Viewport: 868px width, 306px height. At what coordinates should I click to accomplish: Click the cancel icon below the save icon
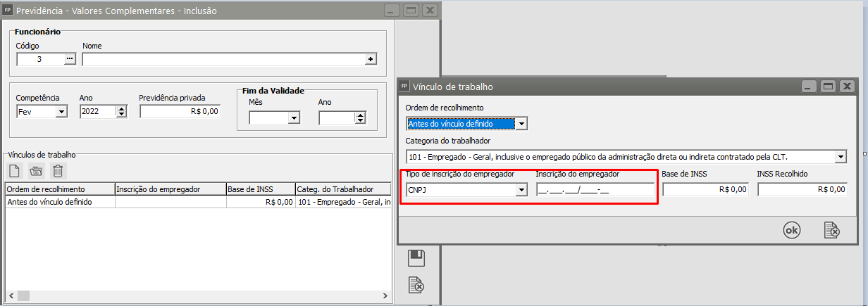pos(416,284)
